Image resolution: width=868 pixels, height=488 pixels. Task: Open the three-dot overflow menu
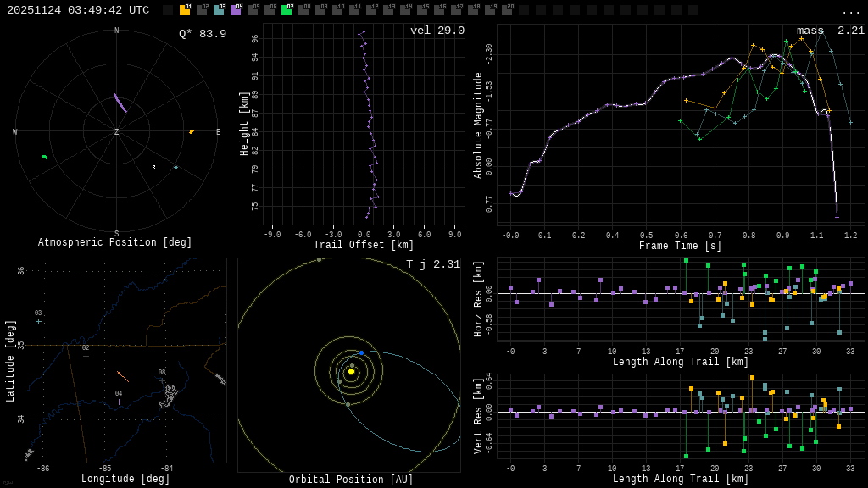850,11
